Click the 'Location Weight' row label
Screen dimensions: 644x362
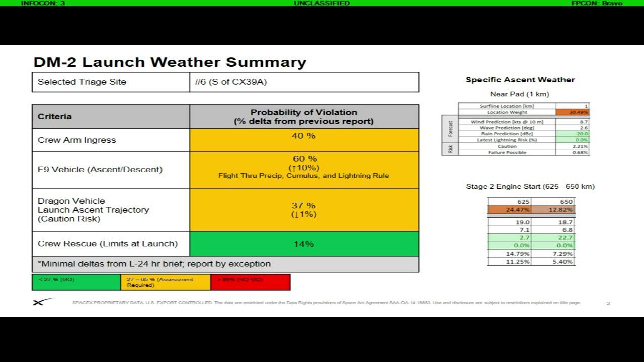click(507, 112)
